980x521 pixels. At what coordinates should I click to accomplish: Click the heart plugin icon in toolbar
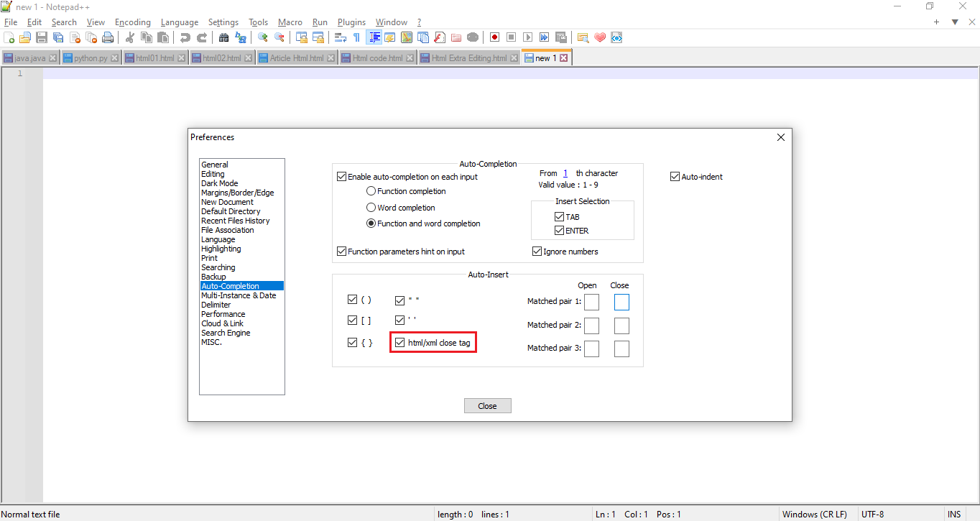click(600, 37)
